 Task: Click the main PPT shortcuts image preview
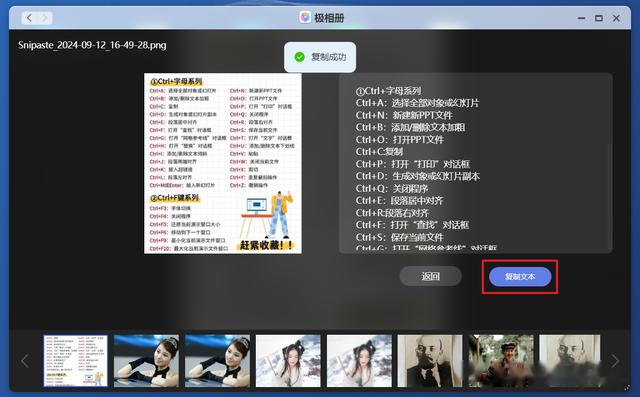click(223, 163)
